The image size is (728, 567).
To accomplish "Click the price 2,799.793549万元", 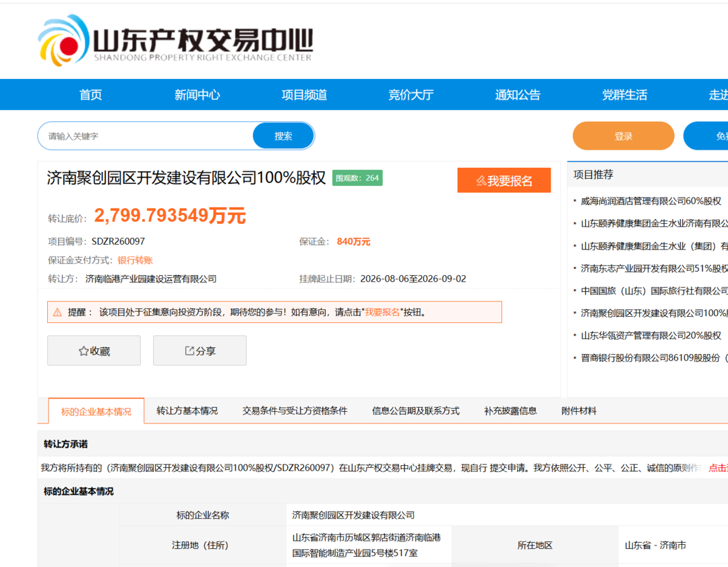I will pos(170,216).
